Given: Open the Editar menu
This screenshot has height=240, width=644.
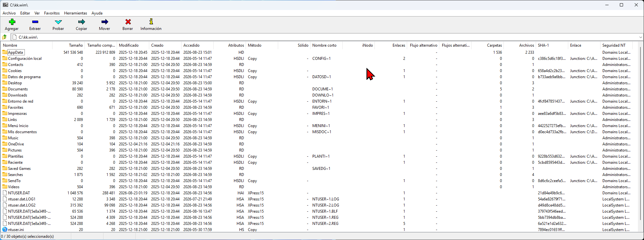Looking at the screenshot, I should pyautogui.click(x=25, y=13).
